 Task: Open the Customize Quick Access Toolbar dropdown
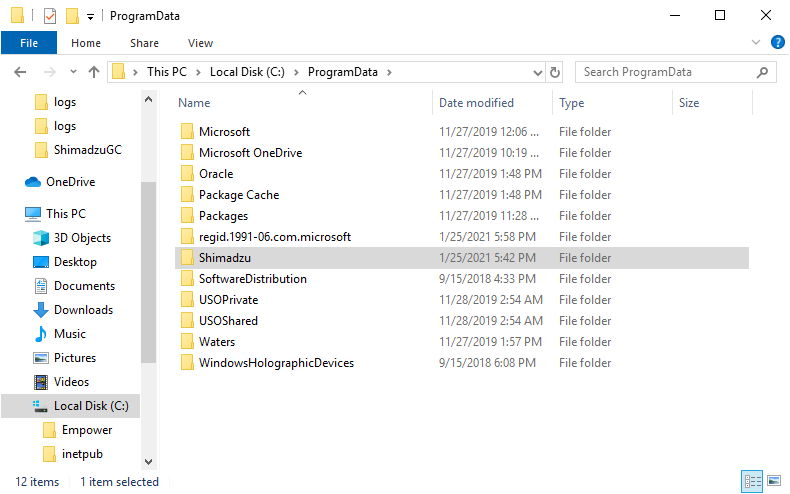pos(90,17)
